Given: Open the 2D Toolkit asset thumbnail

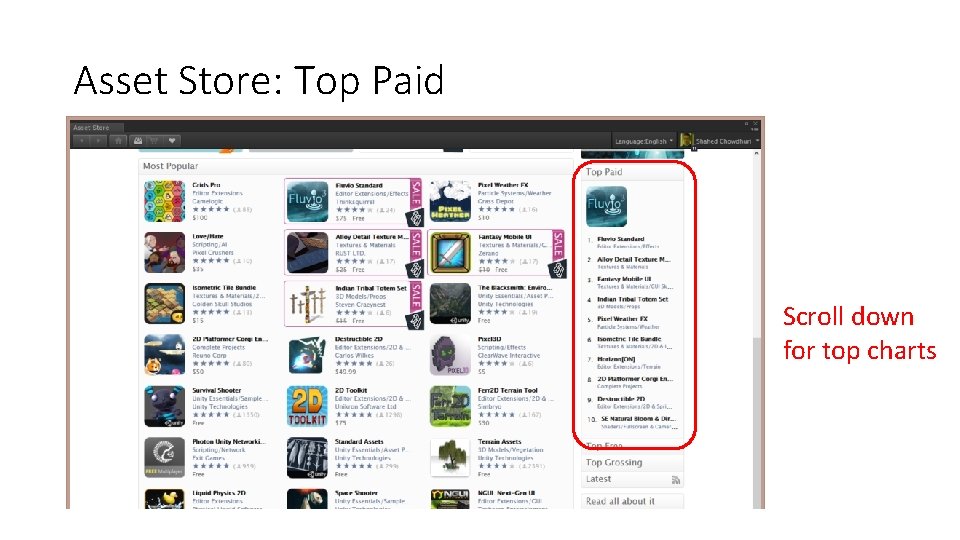Looking at the screenshot, I should [x=307, y=406].
